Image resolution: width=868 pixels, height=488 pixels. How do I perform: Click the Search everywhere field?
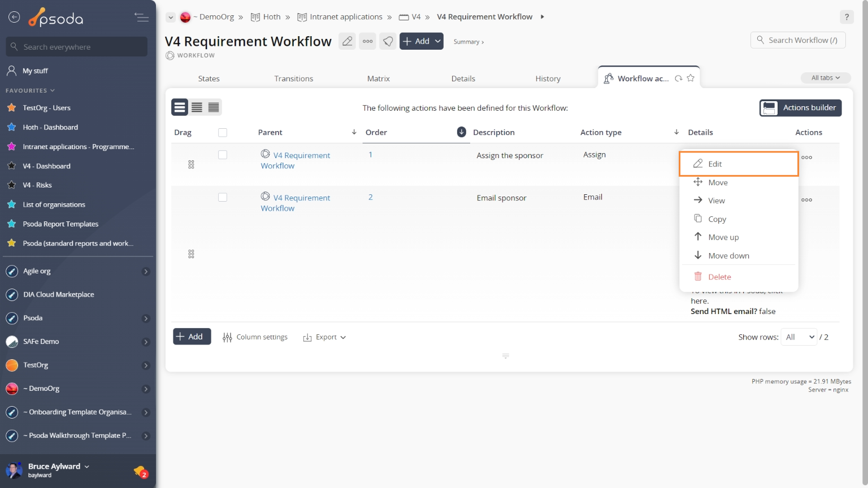[x=77, y=47]
